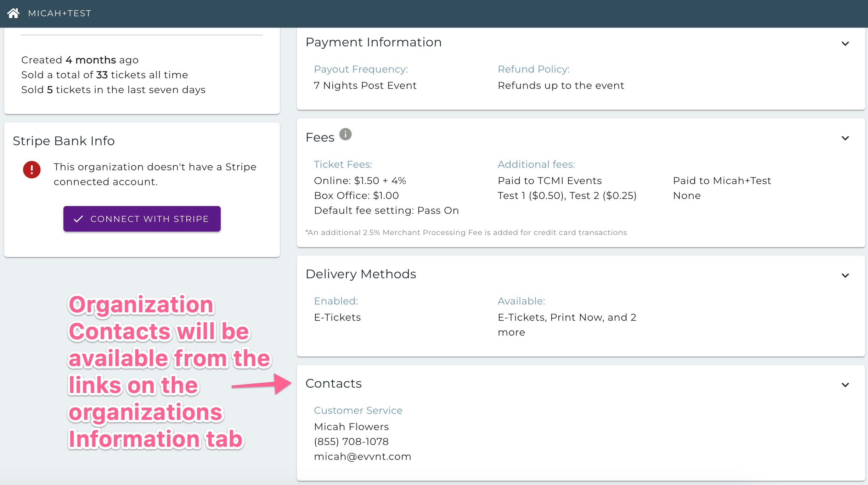Select the text 'Refunds up to the event'

(561, 85)
